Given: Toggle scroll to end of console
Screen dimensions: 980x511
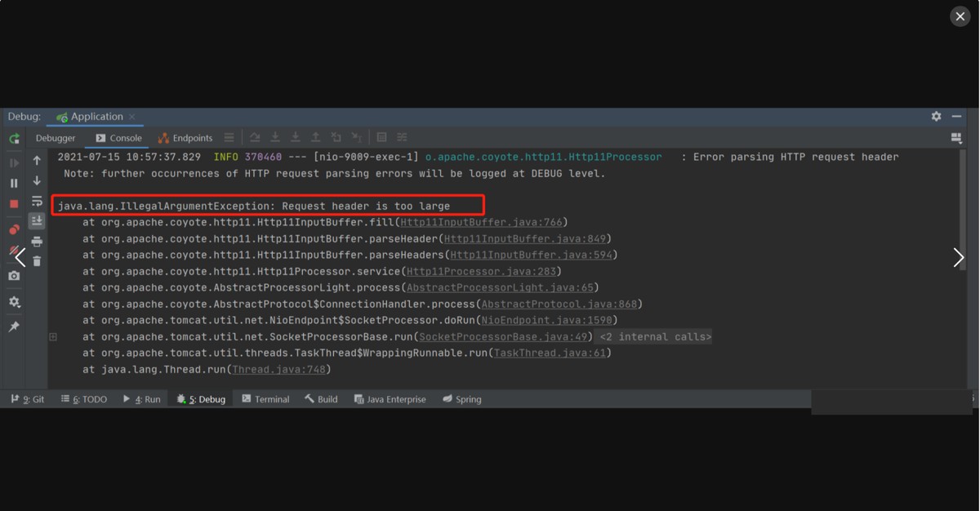Looking at the screenshot, I should click(37, 221).
